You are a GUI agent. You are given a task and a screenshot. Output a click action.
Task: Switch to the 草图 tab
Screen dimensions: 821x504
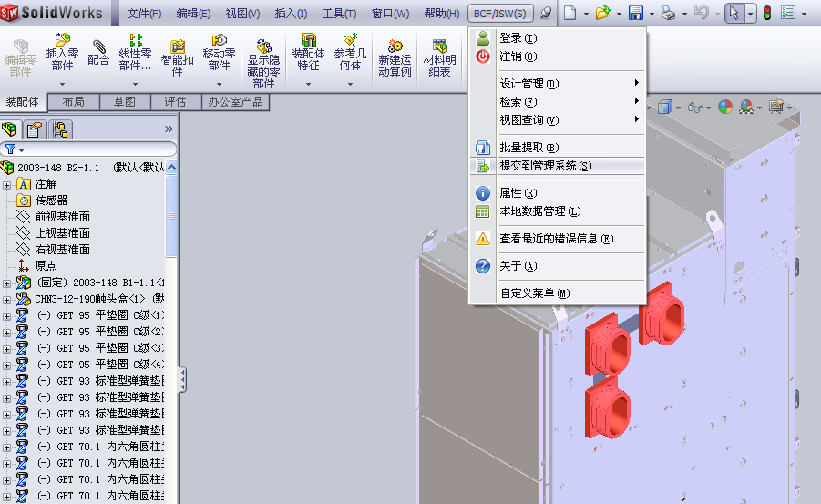coord(124,102)
